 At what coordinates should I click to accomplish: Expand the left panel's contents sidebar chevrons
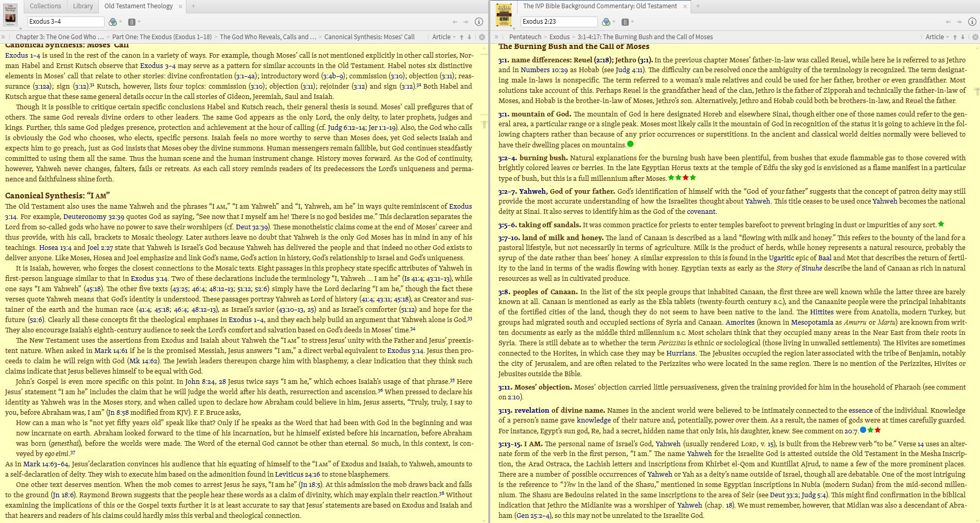click(4, 37)
